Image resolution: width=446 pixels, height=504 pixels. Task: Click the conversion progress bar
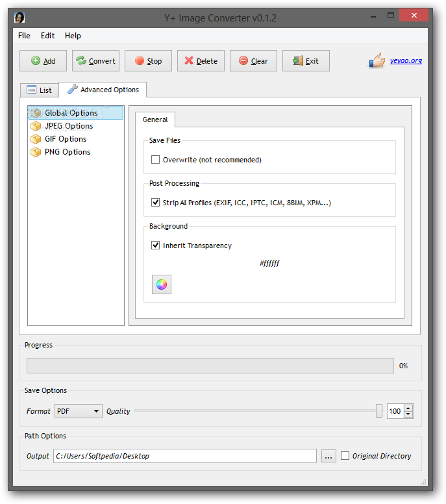click(210, 366)
